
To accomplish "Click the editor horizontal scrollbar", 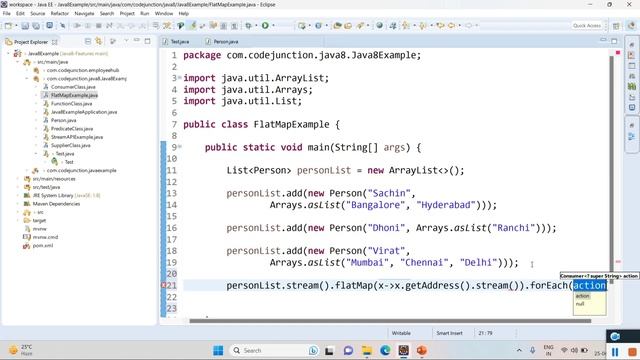I will coord(390,321).
